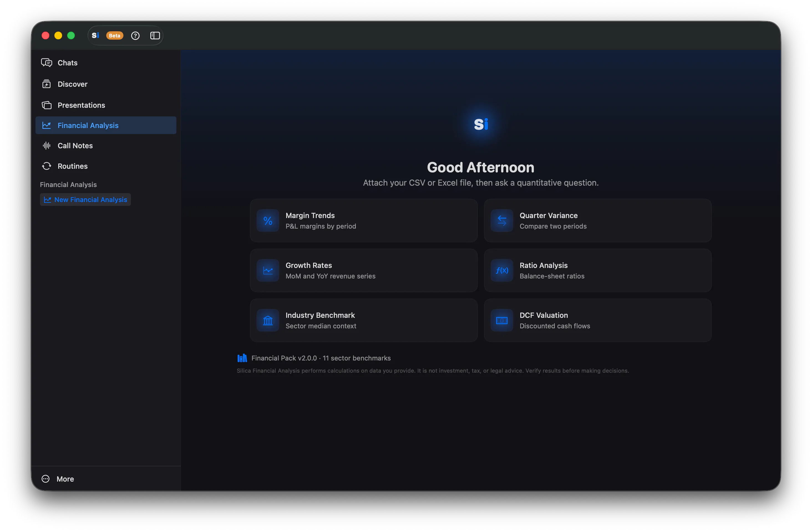The image size is (812, 532).
Task: Click the DCF Valuation banknote icon
Action: tap(502, 320)
